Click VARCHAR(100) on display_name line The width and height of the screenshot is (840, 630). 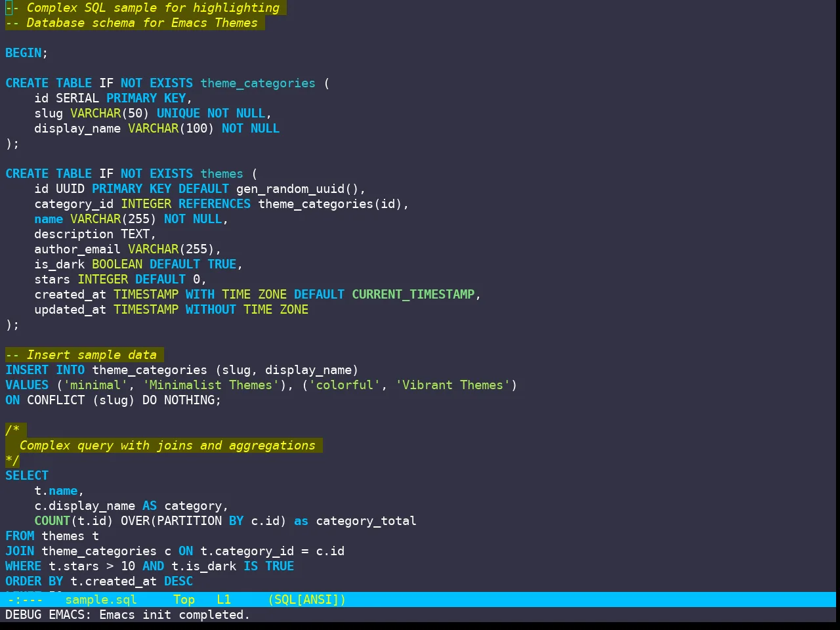[x=171, y=129]
